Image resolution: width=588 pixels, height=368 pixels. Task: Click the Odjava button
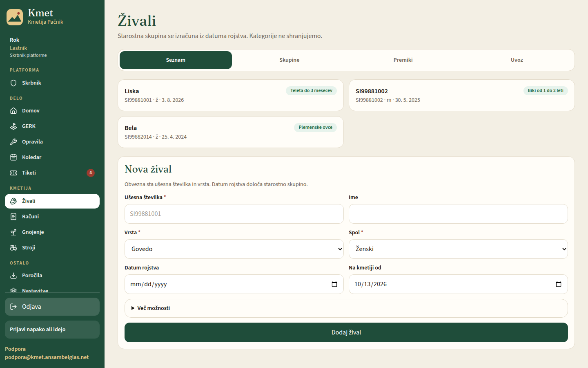pyautogui.click(x=52, y=307)
